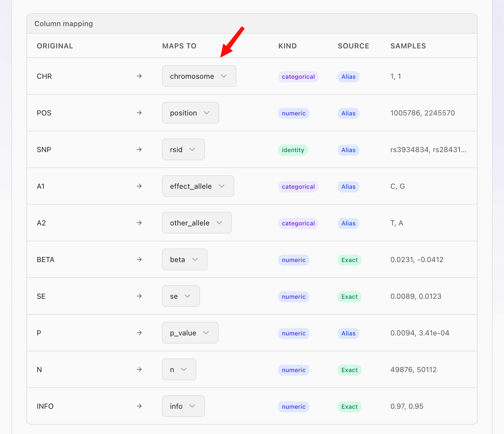Click the ORIGINAL column header

point(55,46)
